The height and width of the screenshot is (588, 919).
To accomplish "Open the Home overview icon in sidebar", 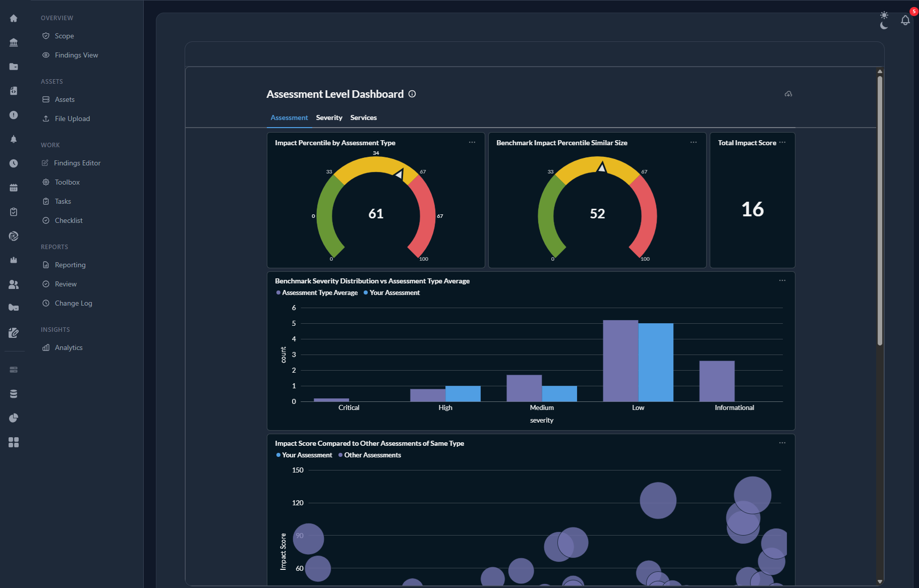I will coord(14,18).
